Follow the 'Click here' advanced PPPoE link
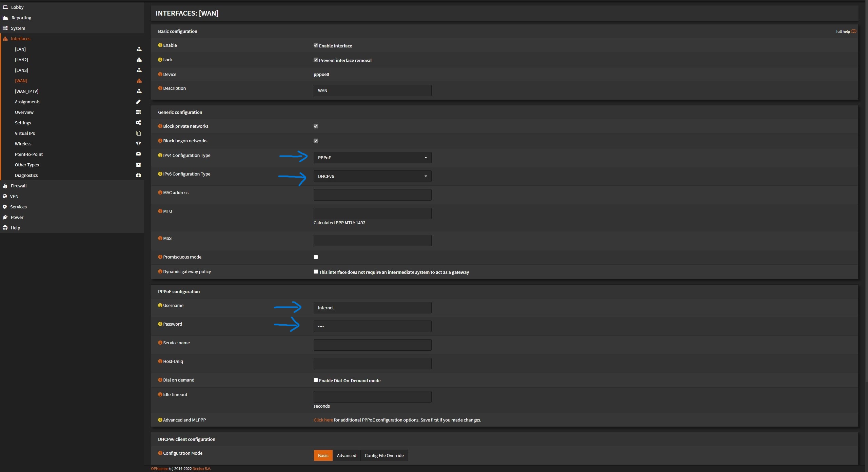The height and width of the screenshot is (472, 868). [x=323, y=420]
